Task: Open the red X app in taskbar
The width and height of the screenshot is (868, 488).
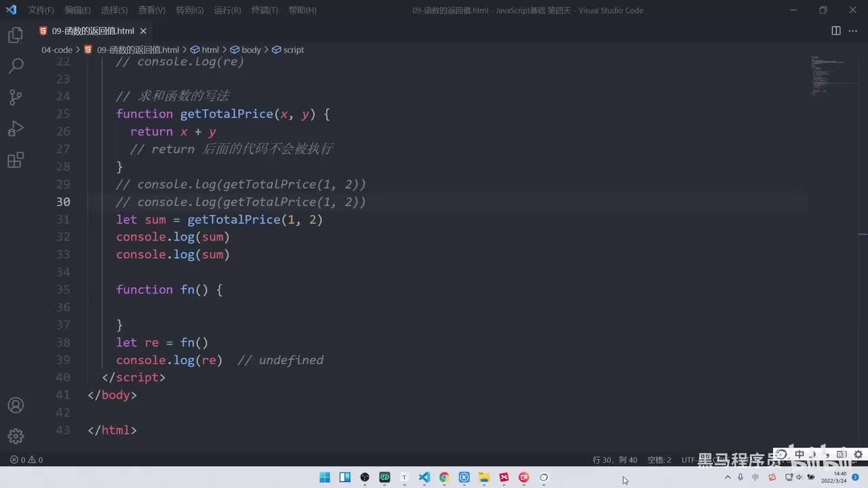Action: pyautogui.click(x=504, y=477)
